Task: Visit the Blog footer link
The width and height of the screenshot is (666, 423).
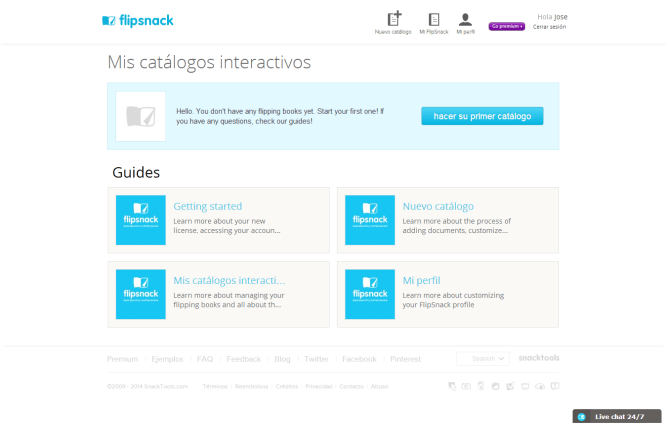Action: pos(282,358)
